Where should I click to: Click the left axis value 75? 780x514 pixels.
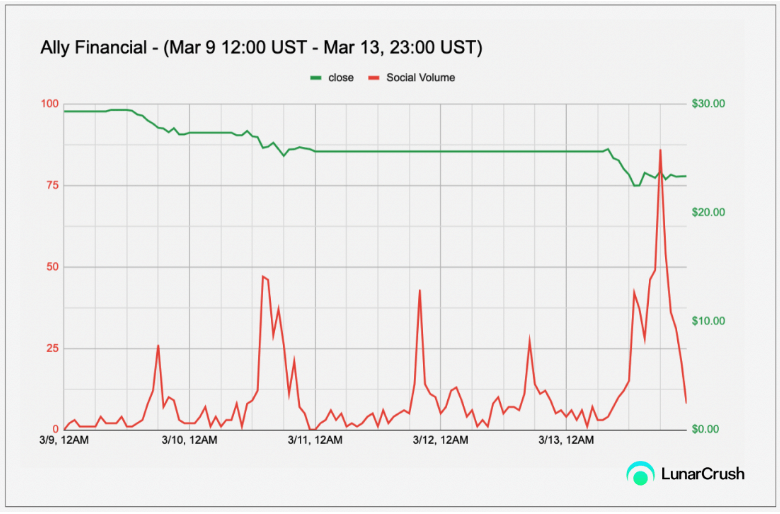click(52, 185)
